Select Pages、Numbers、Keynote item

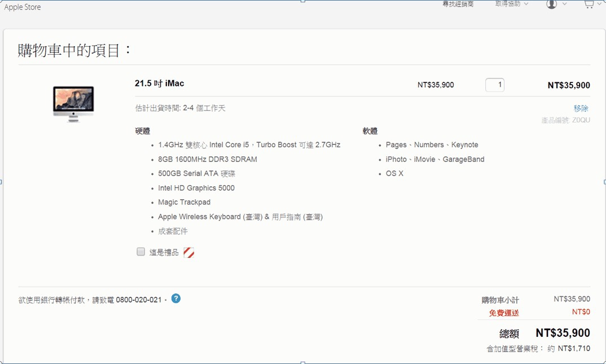432,145
